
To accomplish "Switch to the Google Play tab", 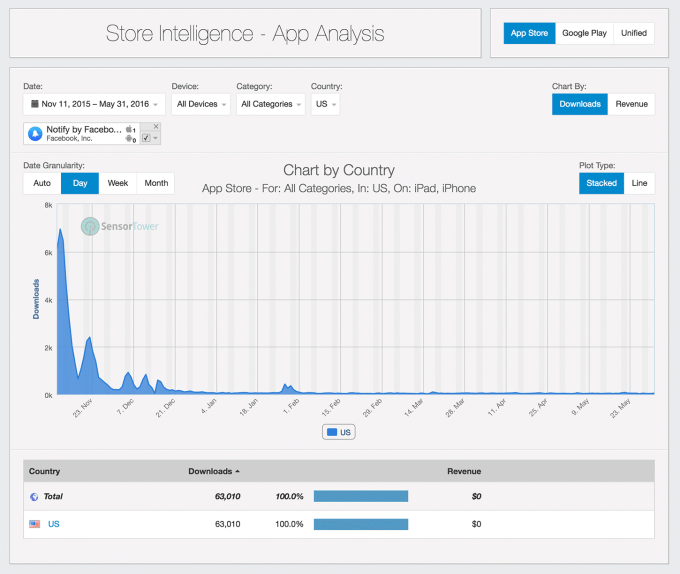I will coord(584,33).
